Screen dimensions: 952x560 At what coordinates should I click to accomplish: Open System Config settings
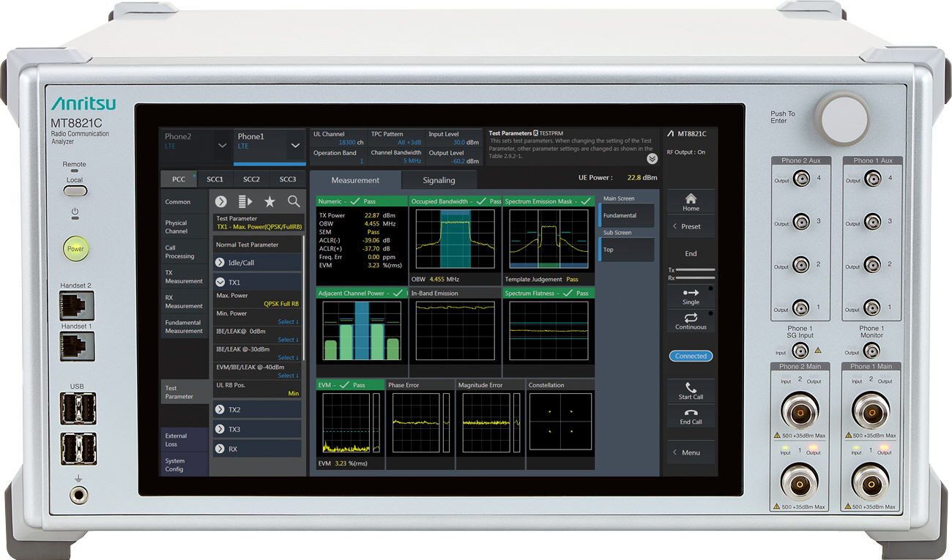(x=185, y=465)
